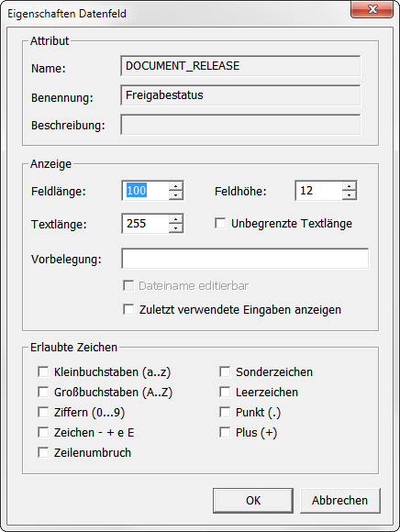
Task: Tick the Großbuchstaben (A..Z) checkbox
Action: click(43, 392)
